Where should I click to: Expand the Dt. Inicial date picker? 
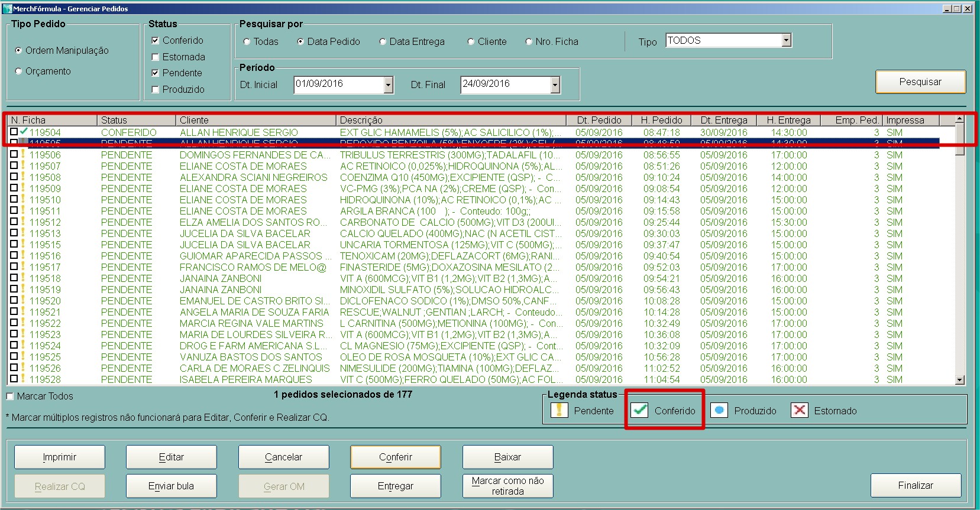coord(388,85)
